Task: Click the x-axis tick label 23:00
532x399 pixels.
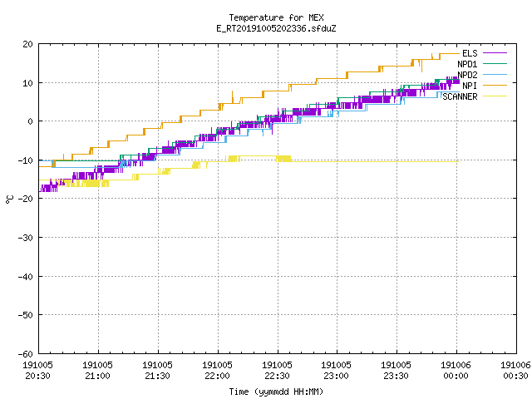Action: 336,376
